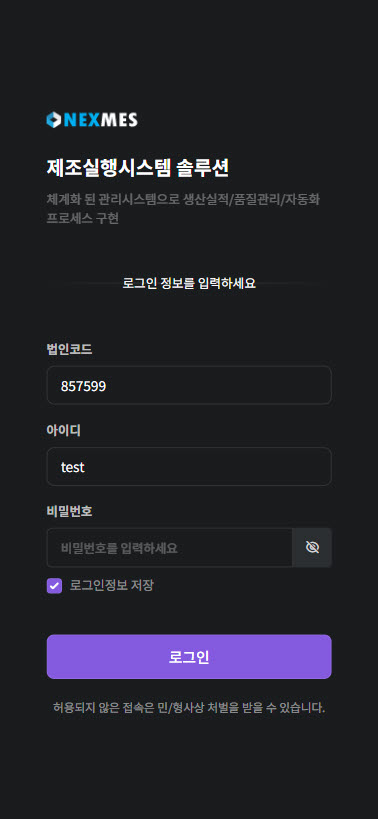Focus the 법인코드 field containing 857599
Screen dimensions: 378x819
pos(189,385)
